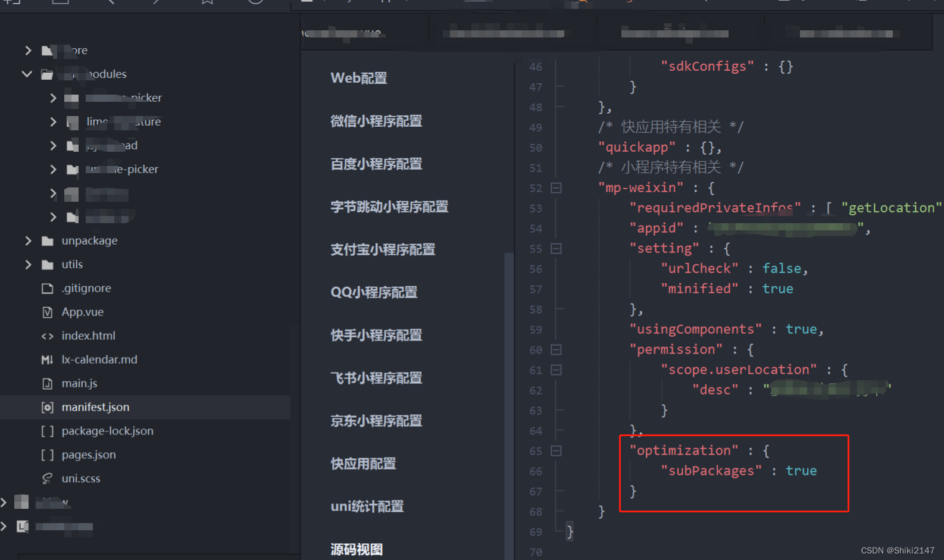Image resolution: width=944 pixels, height=560 pixels.
Task: Fold the mp-weixin block at line 52
Action: (x=556, y=188)
